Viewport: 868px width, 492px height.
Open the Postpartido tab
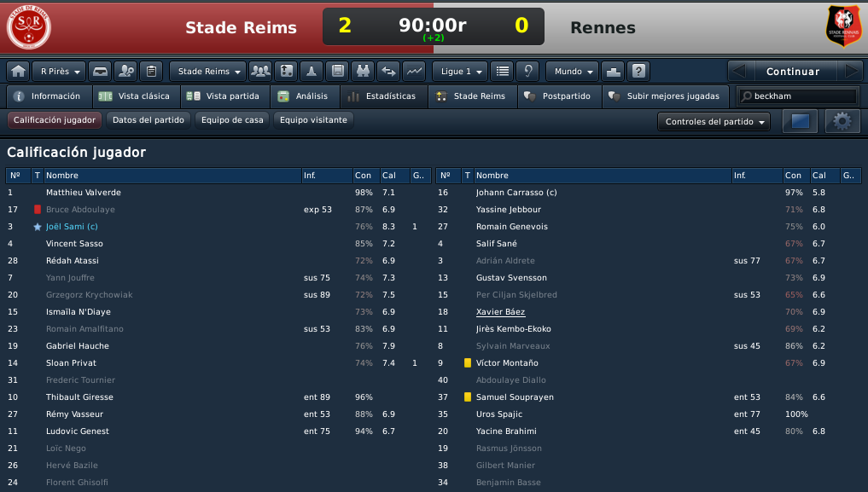[x=559, y=96]
